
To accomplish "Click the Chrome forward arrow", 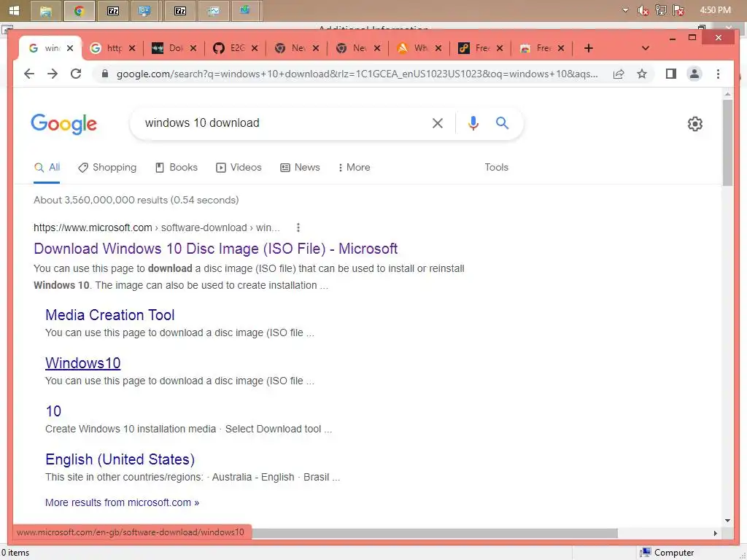I will 53,74.
